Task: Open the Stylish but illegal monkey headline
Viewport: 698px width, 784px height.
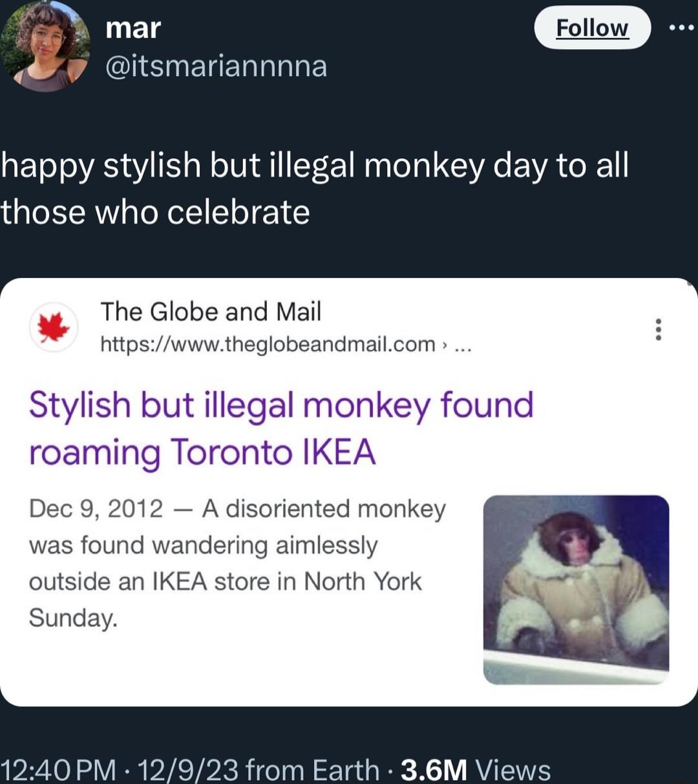Action: (x=281, y=405)
